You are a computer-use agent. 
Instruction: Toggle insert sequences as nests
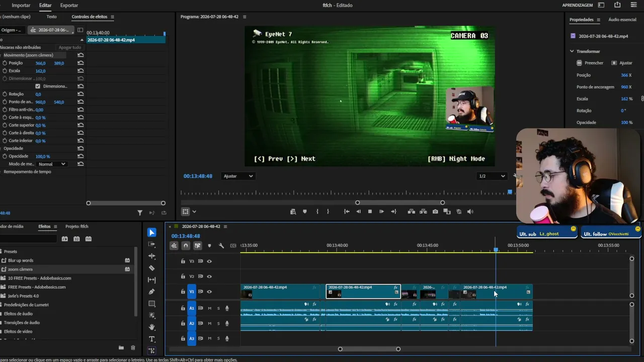174,246
